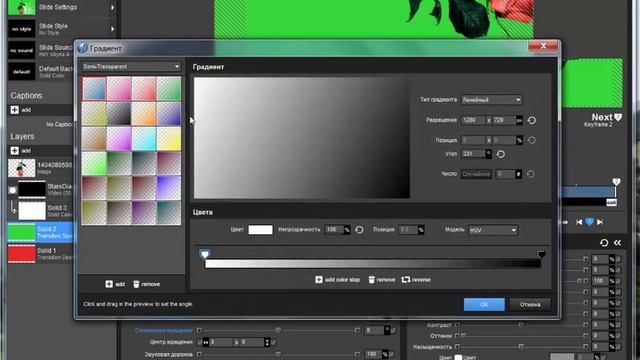Jump to next keyframe
This screenshot has width=640, height=360.
point(600,222)
